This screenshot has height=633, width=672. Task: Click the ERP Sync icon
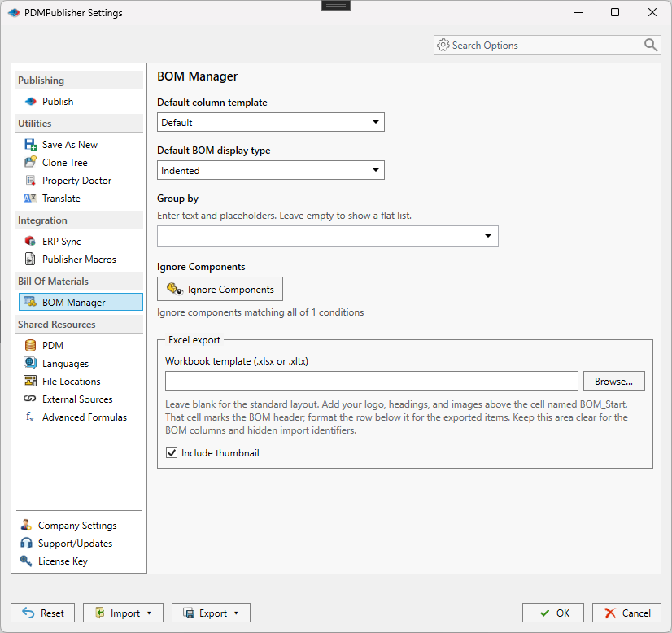click(x=30, y=242)
